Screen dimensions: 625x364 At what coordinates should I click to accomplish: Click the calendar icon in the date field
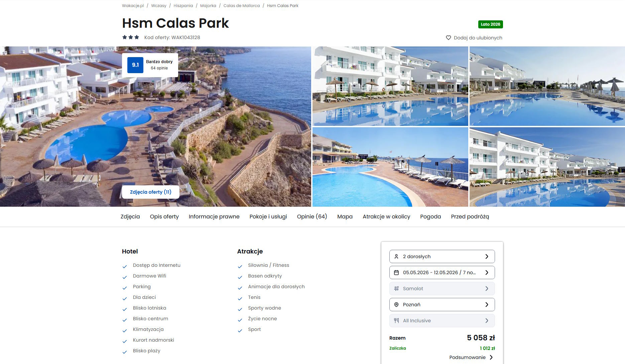[x=396, y=272]
